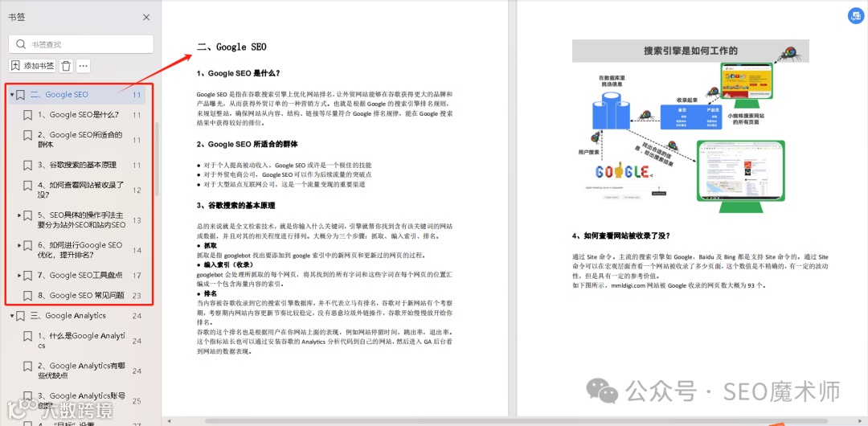This screenshot has height=426, width=868.
Task: Click bookmark icon beside 3、谷歌搜索的基本原理
Action: [x=27, y=165]
